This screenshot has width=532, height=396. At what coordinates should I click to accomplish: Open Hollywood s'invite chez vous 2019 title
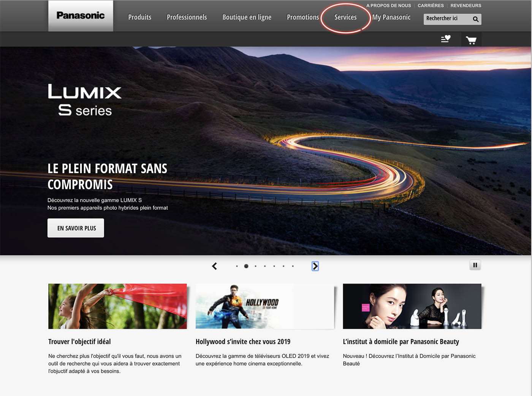(243, 342)
